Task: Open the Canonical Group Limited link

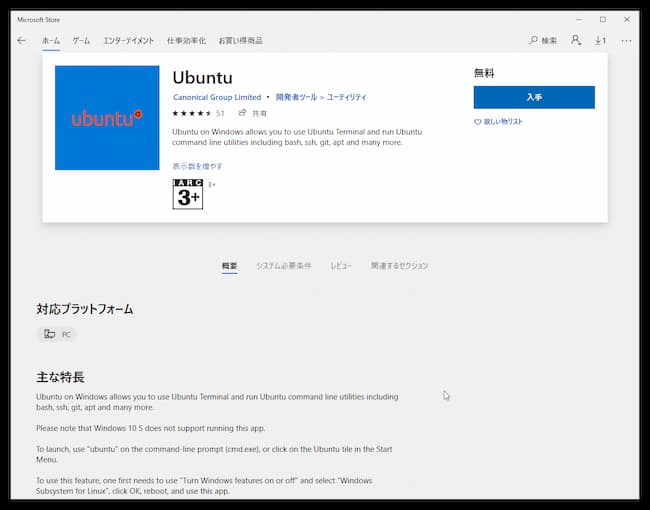Action: click(x=217, y=97)
